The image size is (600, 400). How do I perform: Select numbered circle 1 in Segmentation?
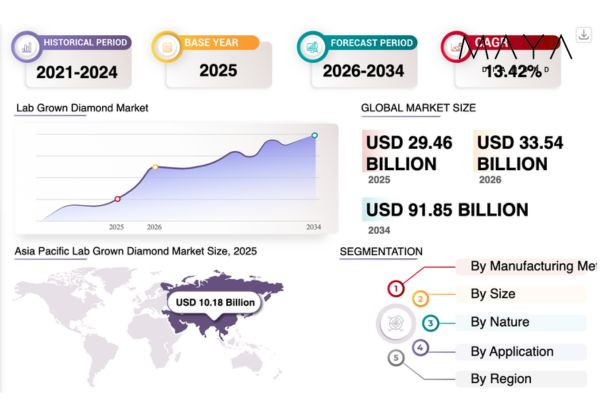click(x=396, y=289)
